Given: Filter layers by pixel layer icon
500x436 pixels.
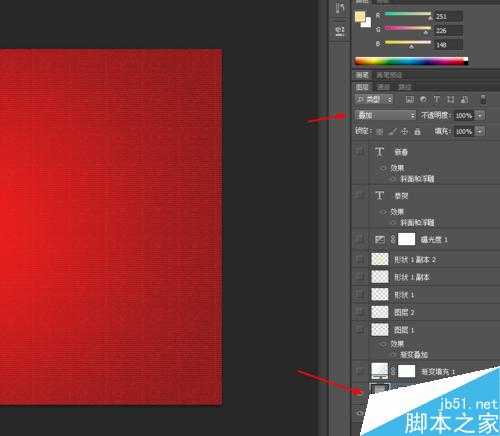Looking at the screenshot, I should [x=410, y=100].
